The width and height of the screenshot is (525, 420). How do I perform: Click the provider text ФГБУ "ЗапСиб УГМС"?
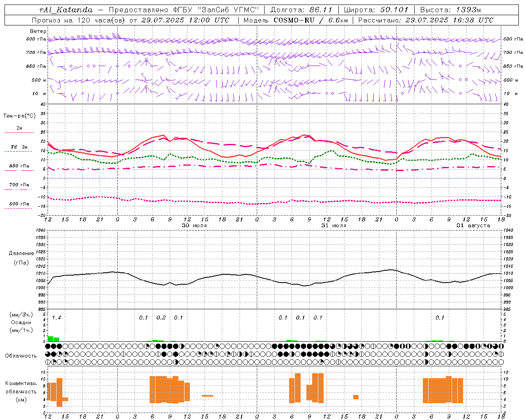[x=215, y=10]
